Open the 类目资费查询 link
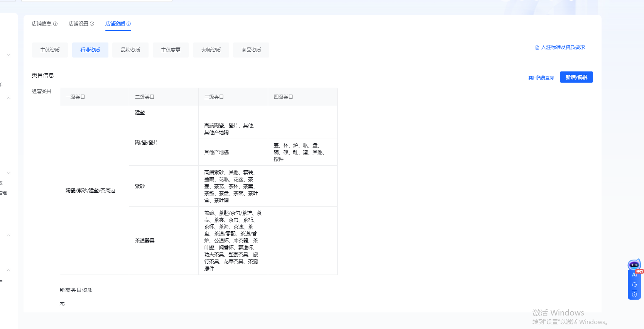This screenshot has height=329, width=644. (x=541, y=78)
